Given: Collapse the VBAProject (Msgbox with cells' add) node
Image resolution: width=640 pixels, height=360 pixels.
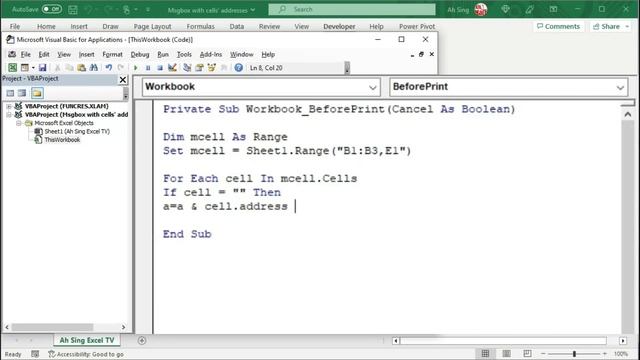Looking at the screenshot, I should [9, 115].
